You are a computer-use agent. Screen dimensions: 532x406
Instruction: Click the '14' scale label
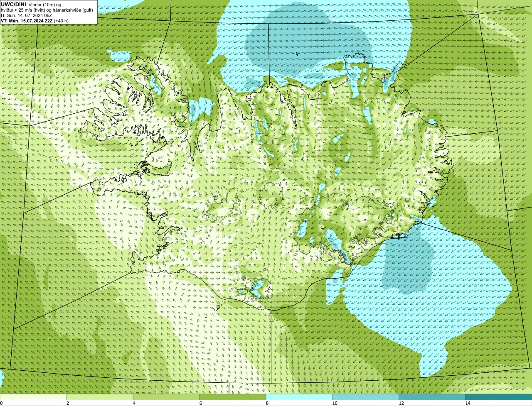coord(468,403)
